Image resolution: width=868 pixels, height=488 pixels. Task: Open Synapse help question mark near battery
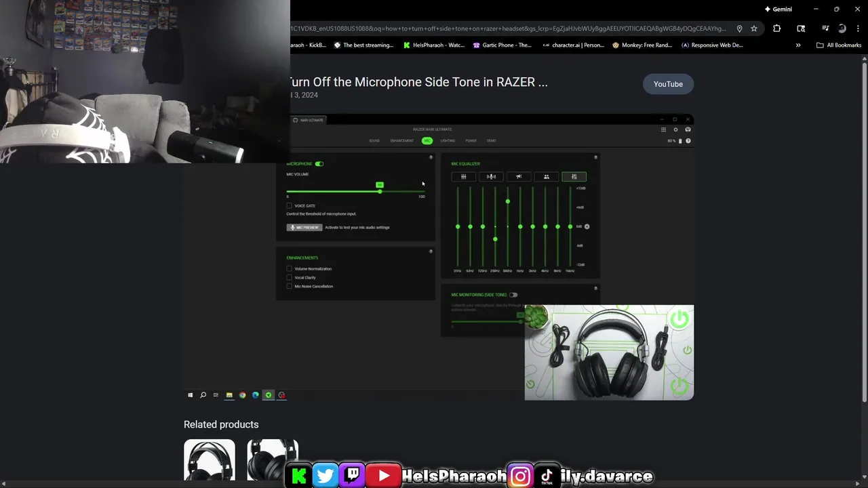688,141
